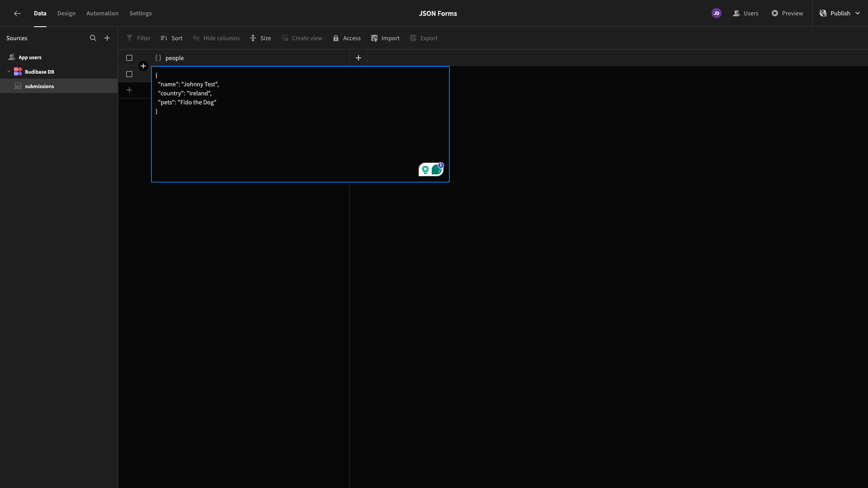Search sources with magnifier icon
This screenshot has height=488, width=868.
tap(93, 38)
